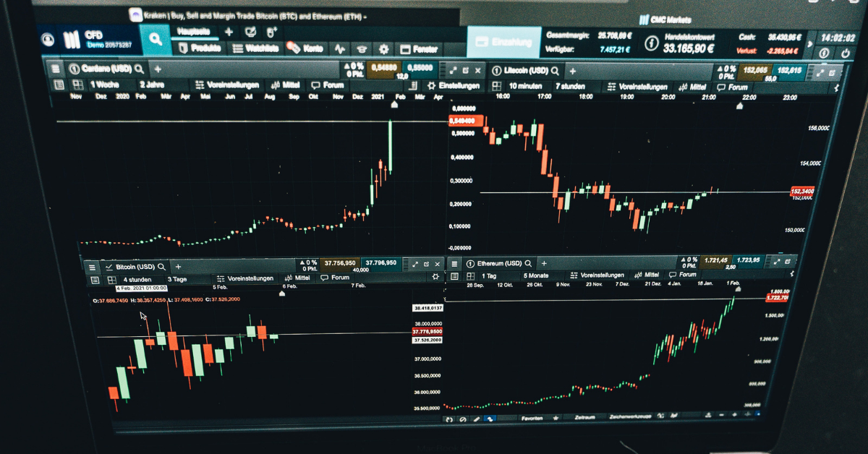The width and height of the screenshot is (868, 454).
Task: Add tab in Bitcoin chart panel
Action: (178, 266)
